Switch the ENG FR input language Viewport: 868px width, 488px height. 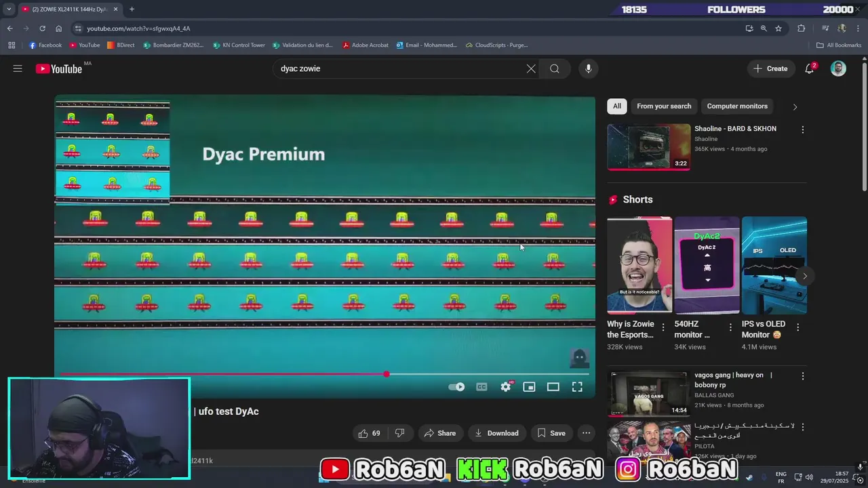coord(781,477)
